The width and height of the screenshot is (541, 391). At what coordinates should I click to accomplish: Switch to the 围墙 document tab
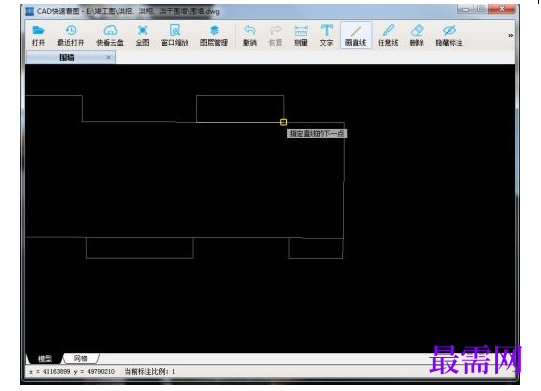(x=70, y=57)
